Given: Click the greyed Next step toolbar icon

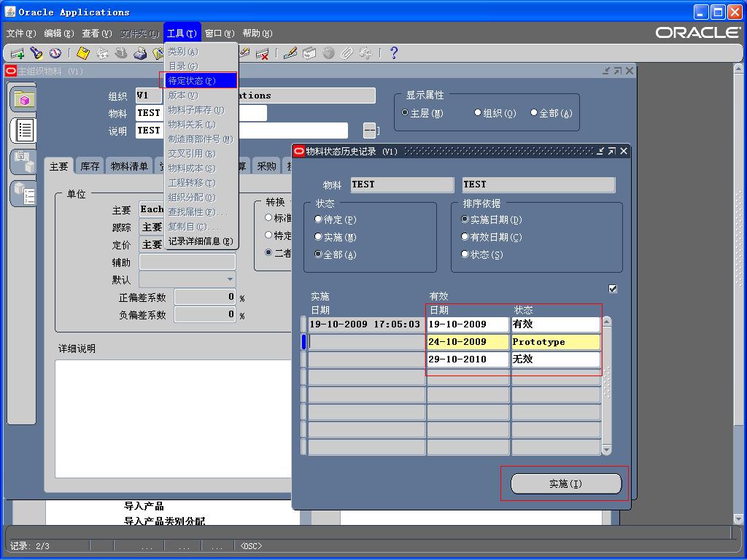Looking at the screenshot, I should [x=102, y=53].
